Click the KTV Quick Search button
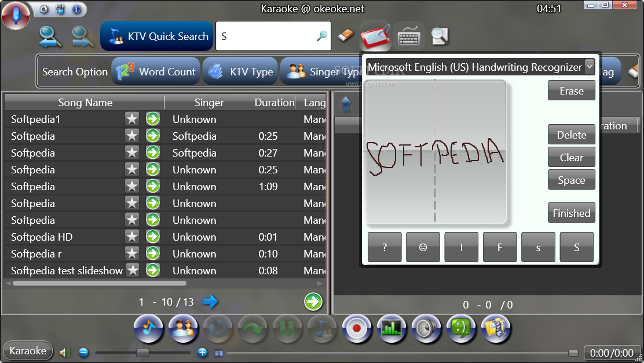Screen dimensions: 644x363 [x=157, y=36]
